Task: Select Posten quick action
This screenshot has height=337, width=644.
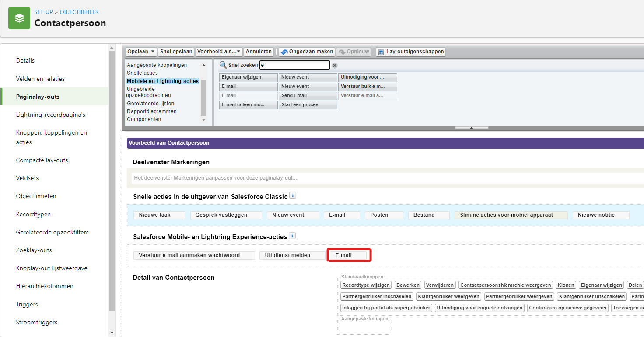Action: pos(384,215)
